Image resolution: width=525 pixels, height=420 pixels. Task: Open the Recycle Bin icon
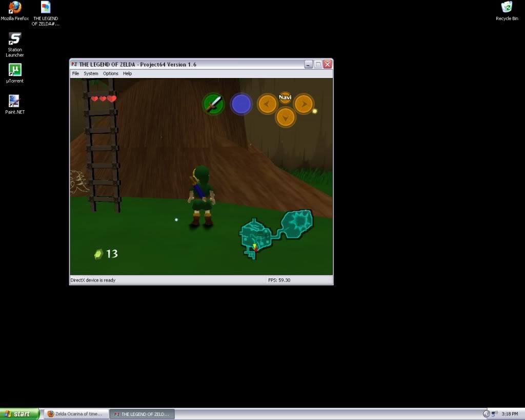pos(507,11)
